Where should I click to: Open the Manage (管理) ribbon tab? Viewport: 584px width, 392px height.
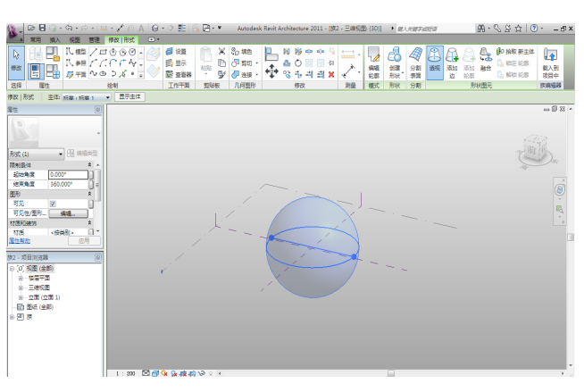(94, 40)
